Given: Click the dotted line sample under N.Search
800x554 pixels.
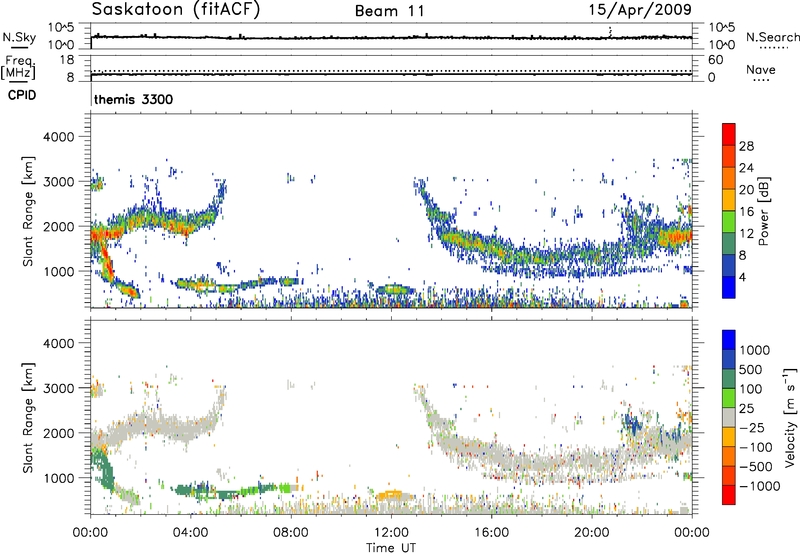Looking at the screenshot, I should (x=773, y=48).
